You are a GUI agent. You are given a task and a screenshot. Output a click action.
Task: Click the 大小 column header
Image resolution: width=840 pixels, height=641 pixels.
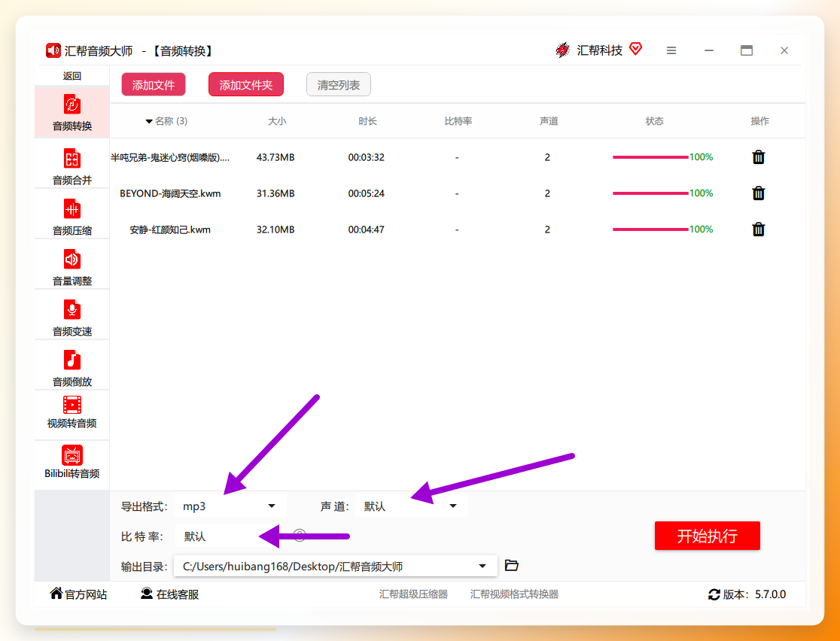click(277, 121)
